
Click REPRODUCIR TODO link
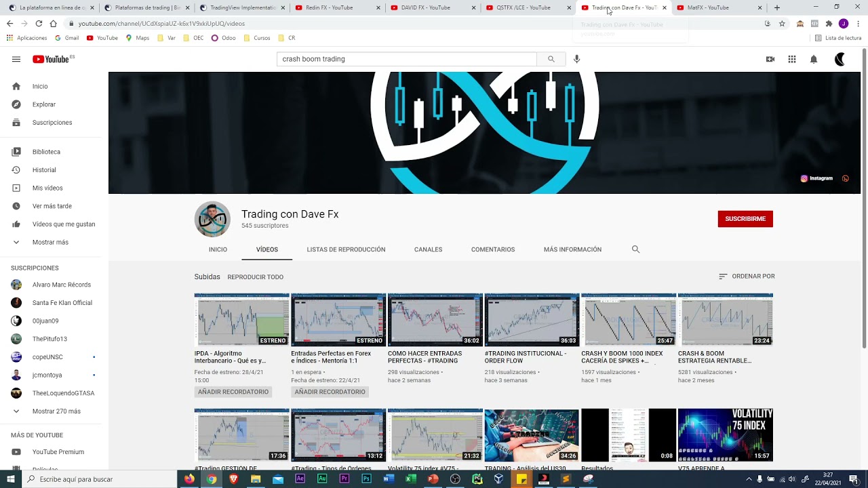(x=256, y=277)
